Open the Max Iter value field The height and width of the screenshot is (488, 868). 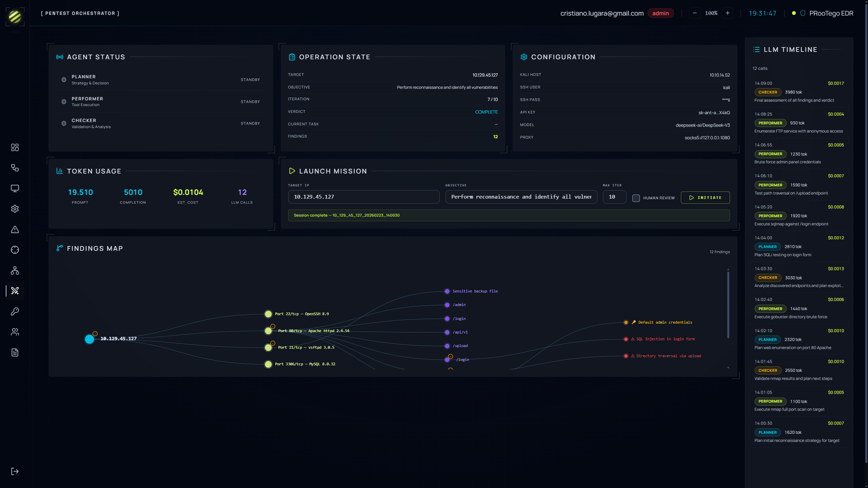(614, 197)
